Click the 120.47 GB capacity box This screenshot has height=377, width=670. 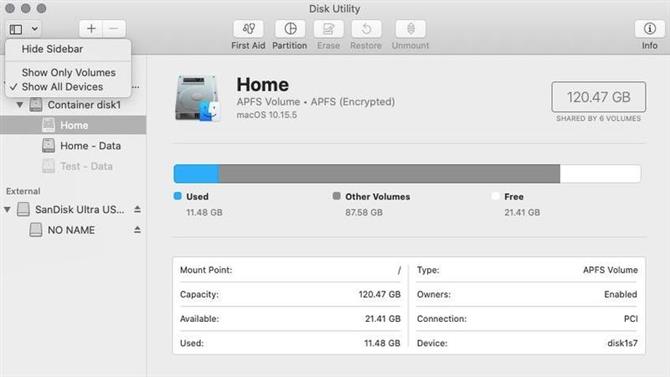[x=598, y=97]
